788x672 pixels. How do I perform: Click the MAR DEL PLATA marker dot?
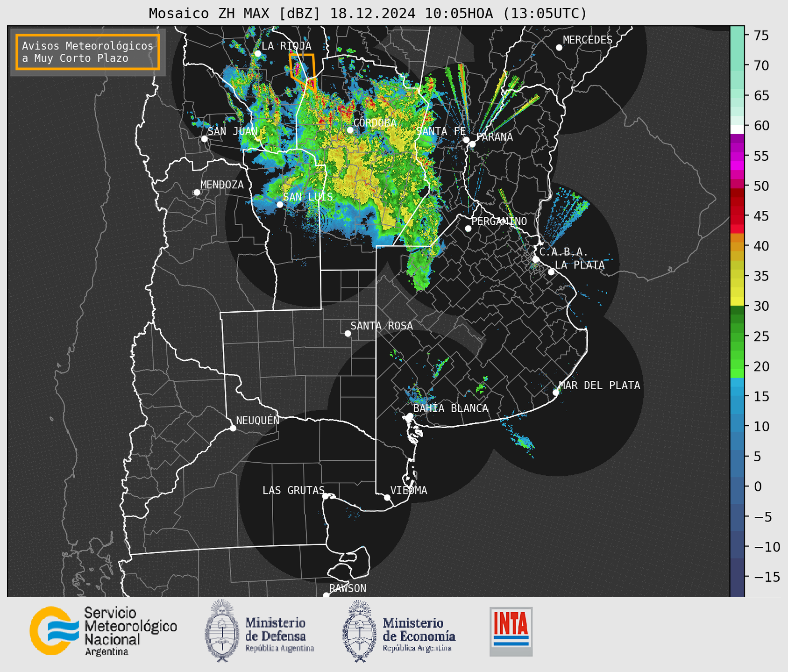pos(555,393)
